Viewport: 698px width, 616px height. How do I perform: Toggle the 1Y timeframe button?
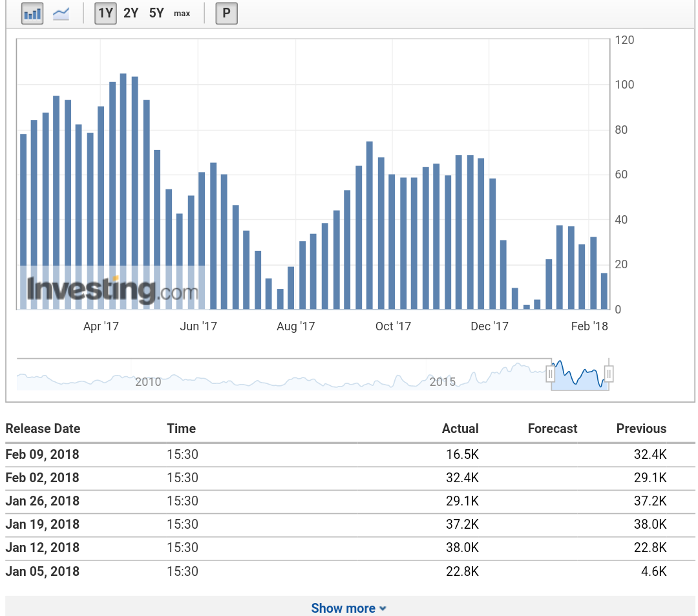pyautogui.click(x=105, y=13)
